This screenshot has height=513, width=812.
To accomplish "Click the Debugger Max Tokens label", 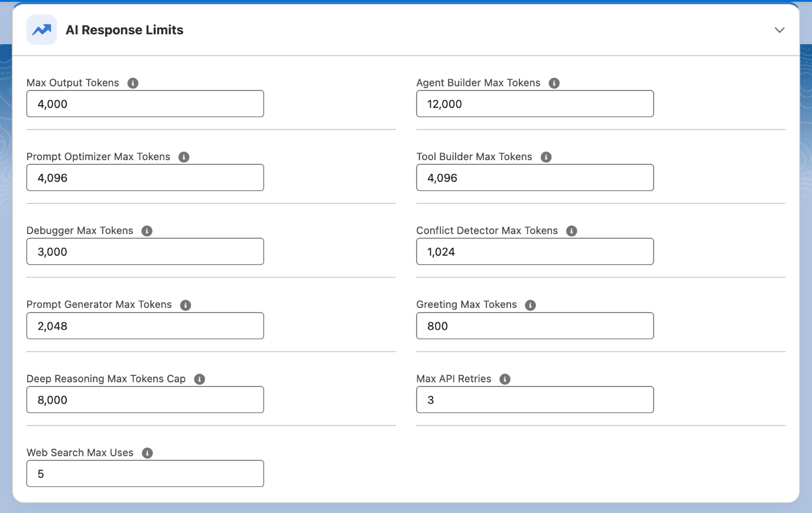I will pyautogui.click(x=80, y=230).
